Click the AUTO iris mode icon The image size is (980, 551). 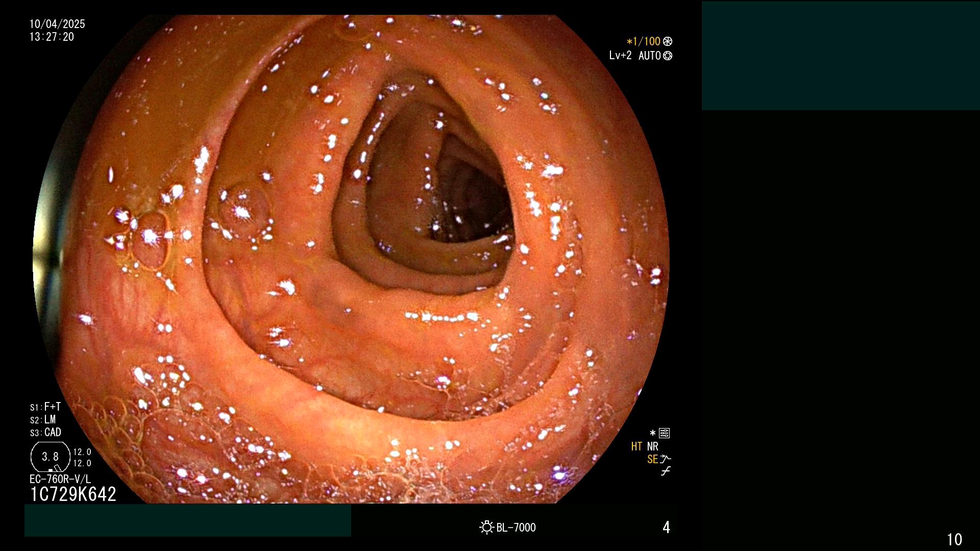tap(668, 56)
